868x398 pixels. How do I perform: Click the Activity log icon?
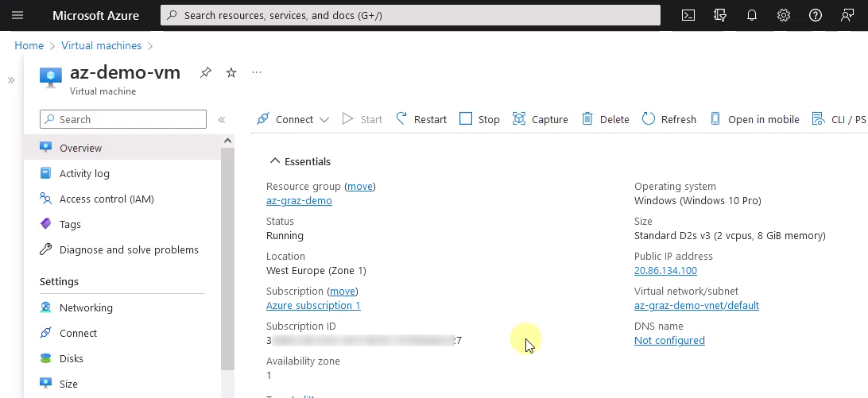(45, 172)
